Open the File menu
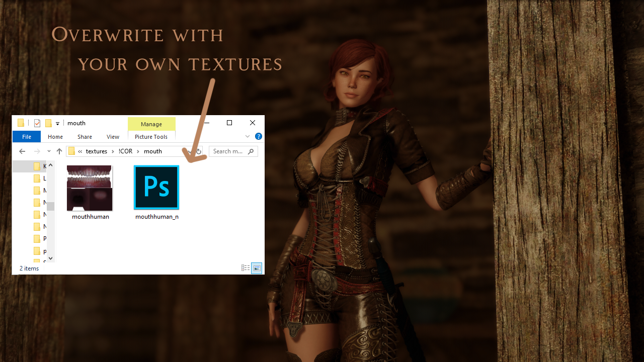Screen dimensions: 644x362 point(27,137)
